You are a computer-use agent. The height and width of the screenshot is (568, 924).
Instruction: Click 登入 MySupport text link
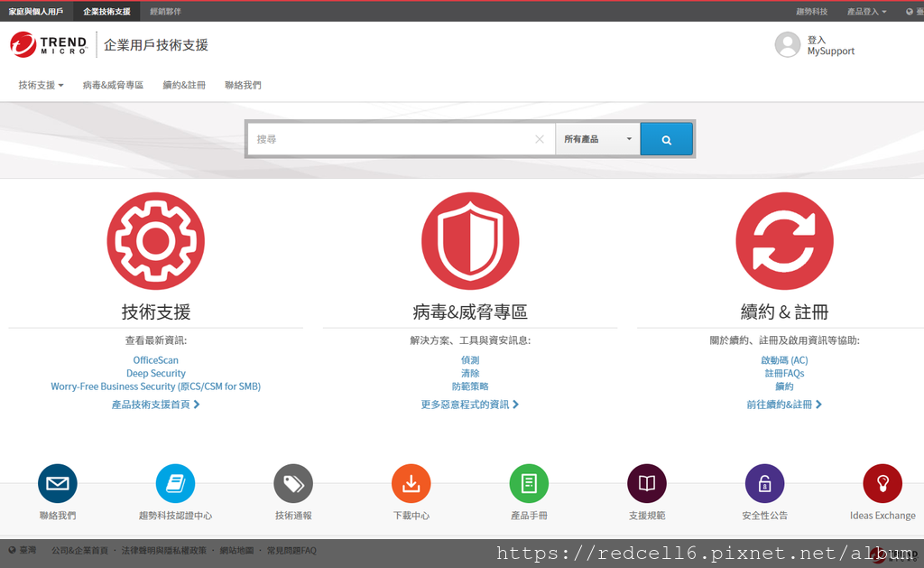831,45
